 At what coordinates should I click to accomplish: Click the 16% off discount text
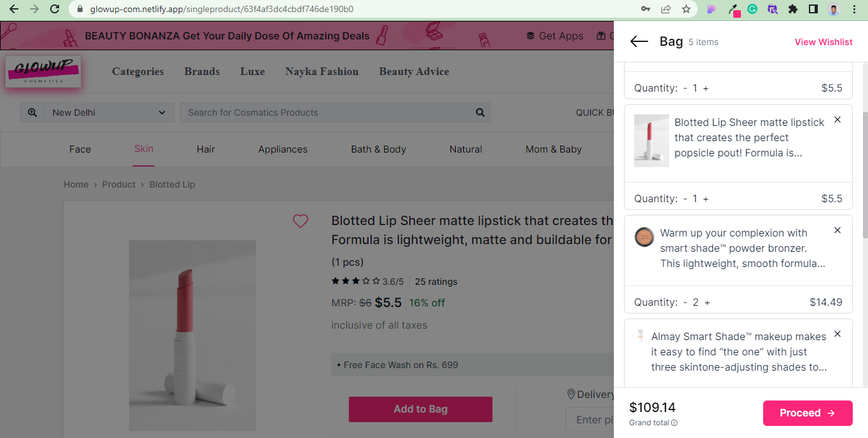pyautogui.click(x=427, y=303)
